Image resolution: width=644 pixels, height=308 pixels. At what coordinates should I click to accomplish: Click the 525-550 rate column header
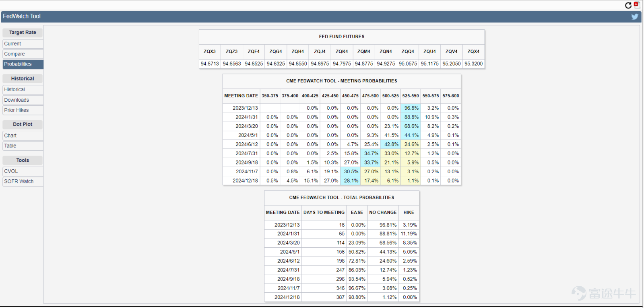(411, 96)
